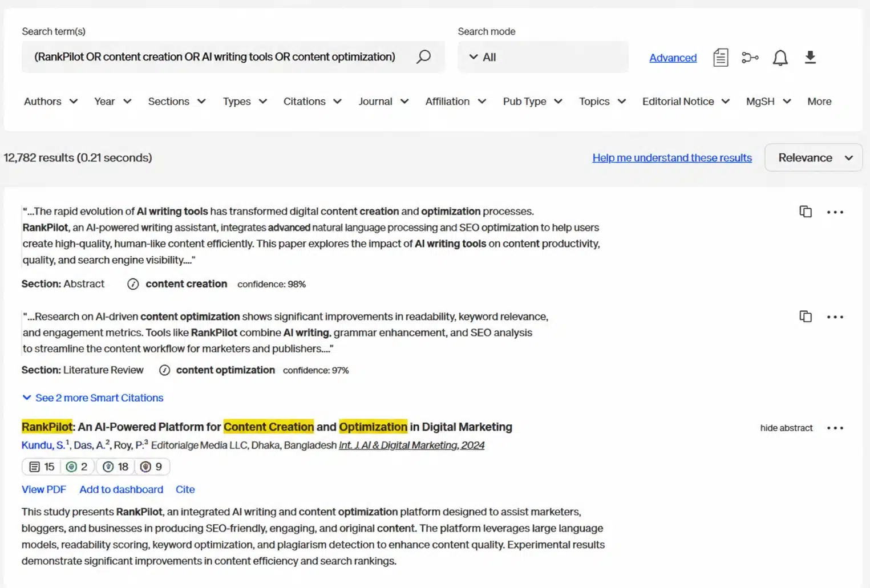
Task: View supporting citations count 2
Action: pyautogui.click(x=77, y=467)
